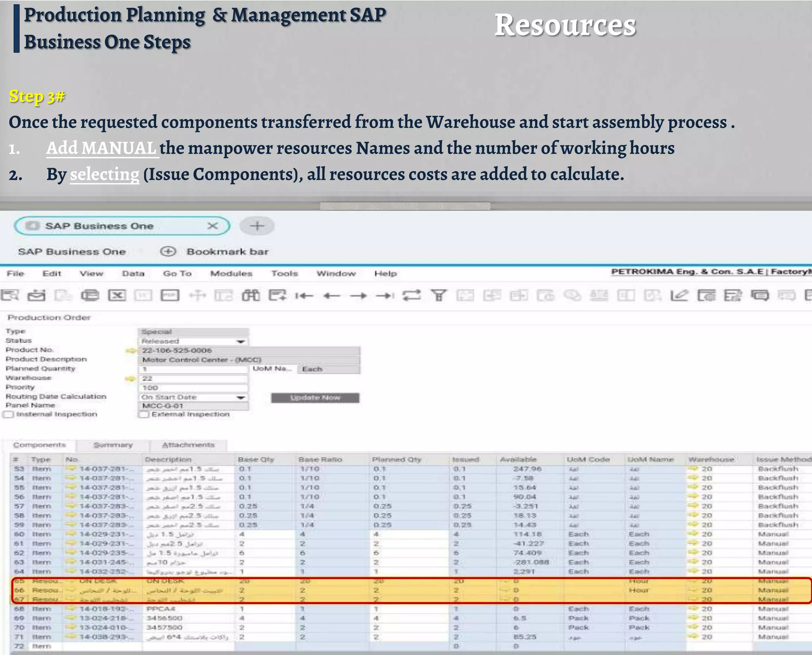Open Query Manager toolbar icon
The height and width of the screenshot is (655, 812).
733,295
